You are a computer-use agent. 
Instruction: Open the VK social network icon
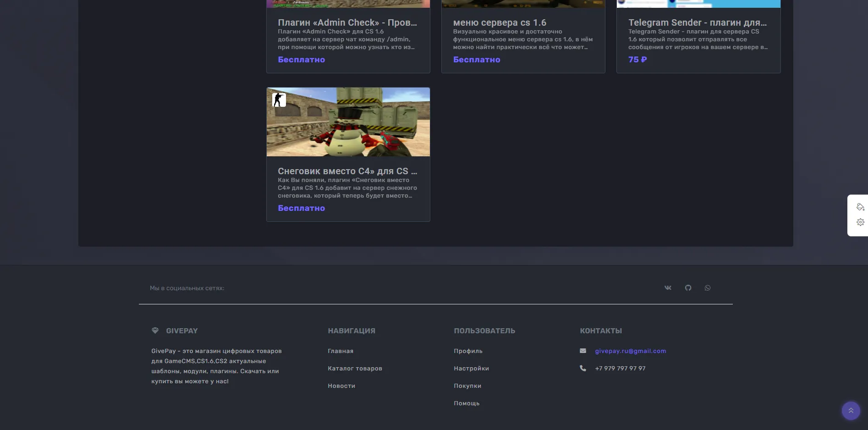668,288
